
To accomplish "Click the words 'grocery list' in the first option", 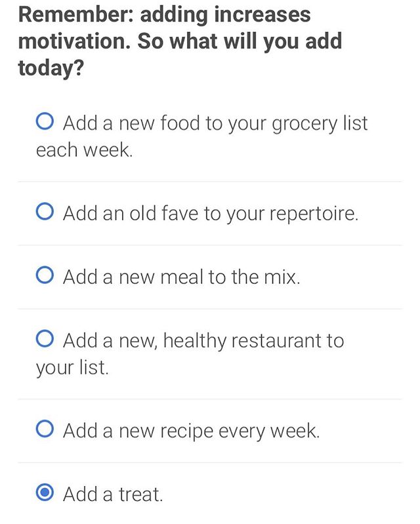I will (320, 124).
